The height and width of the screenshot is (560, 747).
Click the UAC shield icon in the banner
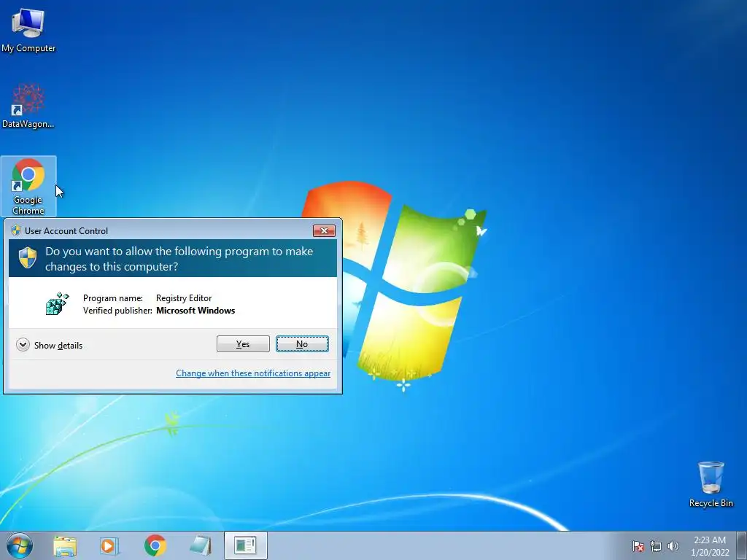point(28,257)
